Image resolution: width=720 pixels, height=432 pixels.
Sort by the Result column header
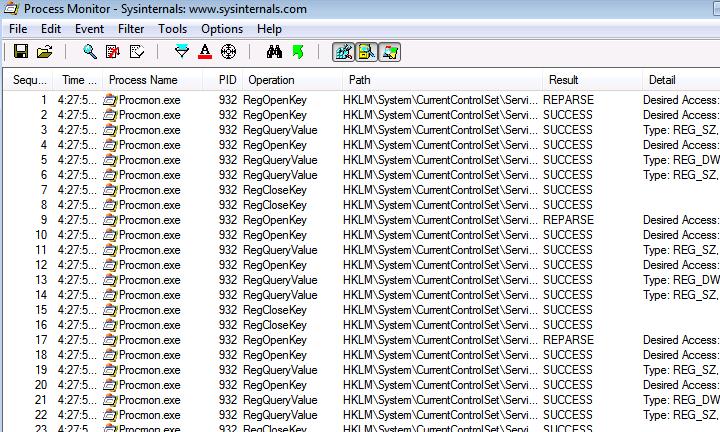(592, 80)
